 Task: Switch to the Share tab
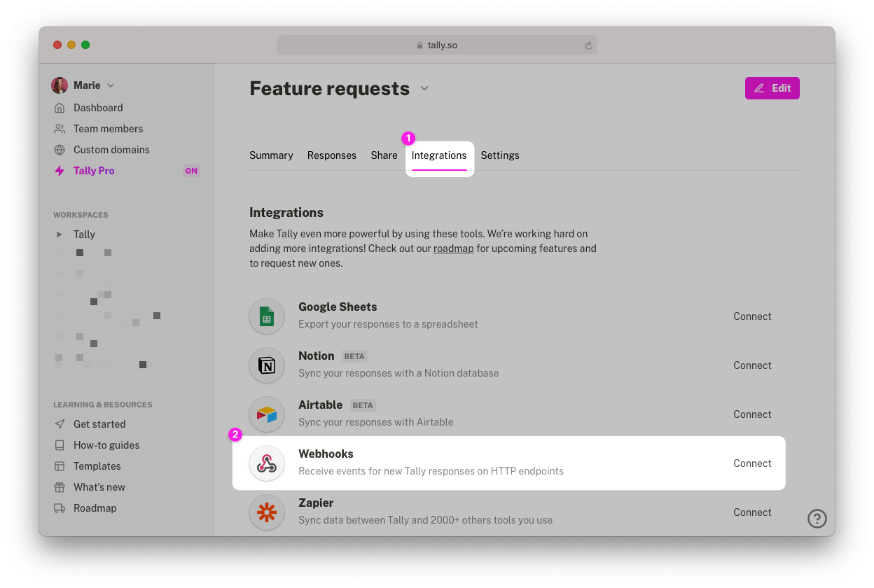[x=384, y=155]
